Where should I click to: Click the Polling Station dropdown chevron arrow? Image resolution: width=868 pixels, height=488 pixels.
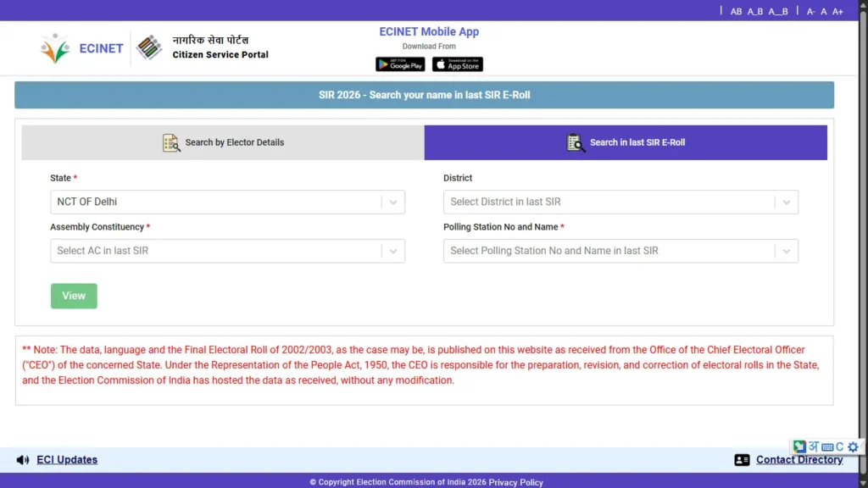(x=786, y=251)
